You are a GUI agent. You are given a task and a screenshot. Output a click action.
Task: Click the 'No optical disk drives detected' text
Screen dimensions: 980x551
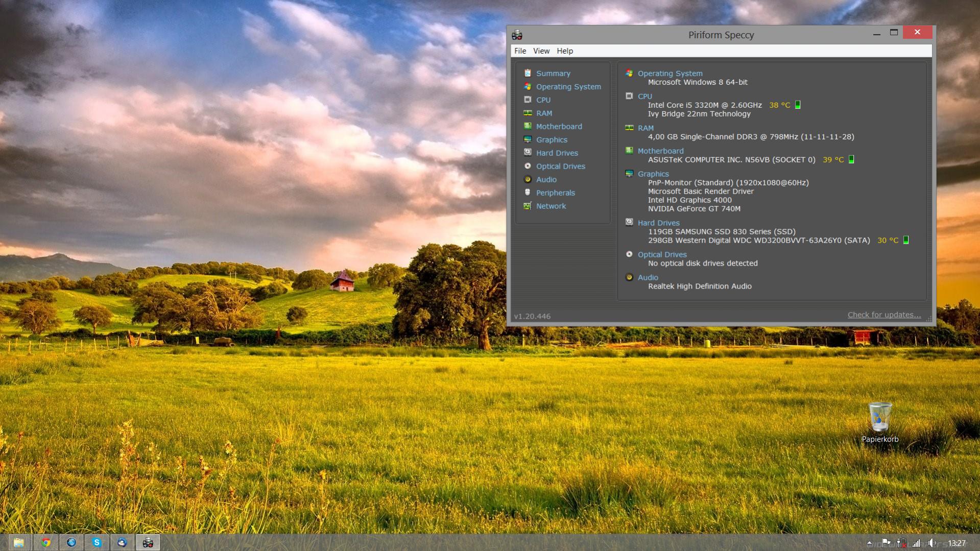click(703, 263)
